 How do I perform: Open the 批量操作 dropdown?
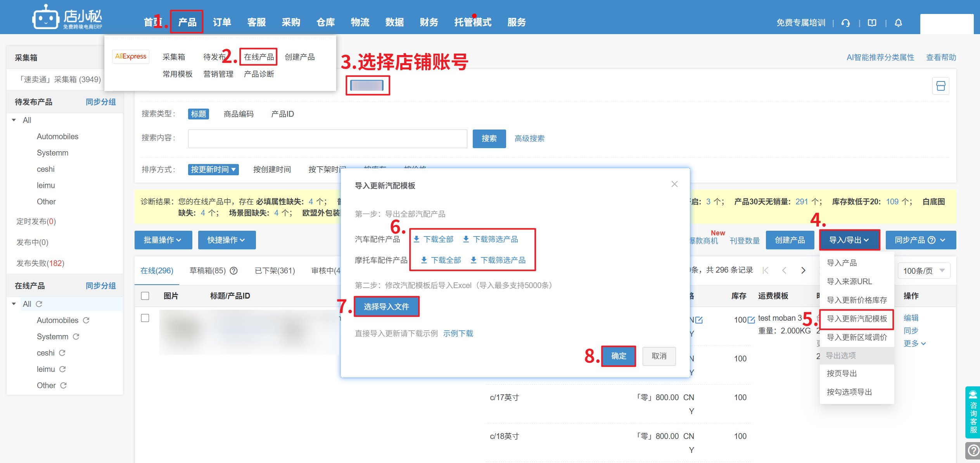click(x=163, y=240)
